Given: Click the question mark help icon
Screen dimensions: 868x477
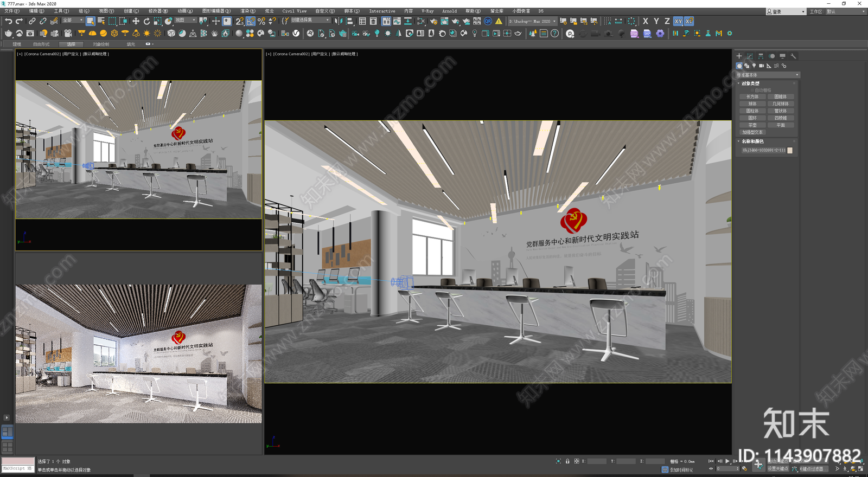Looking at the screenshot, I should 554,33.
